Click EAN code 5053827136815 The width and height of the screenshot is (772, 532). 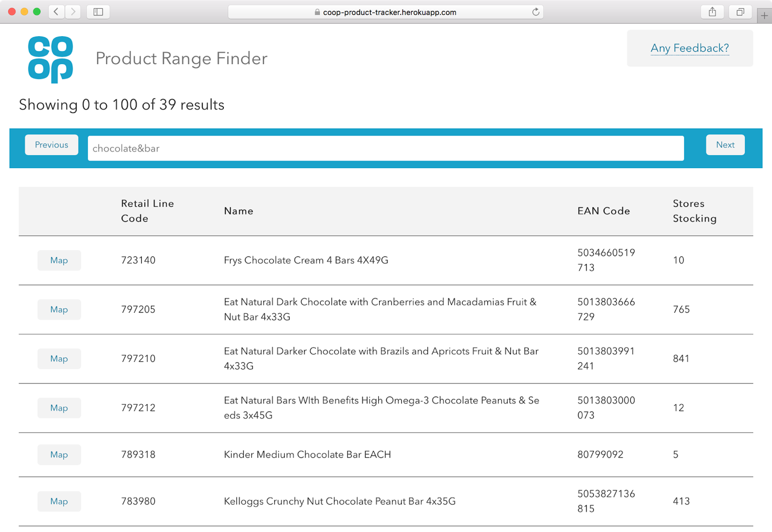point(606,501)
